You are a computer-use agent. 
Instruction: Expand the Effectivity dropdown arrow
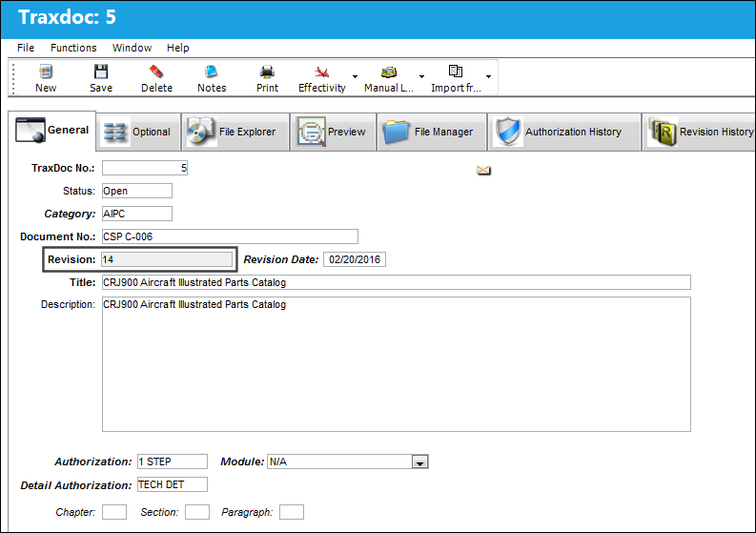click(355, 76)
